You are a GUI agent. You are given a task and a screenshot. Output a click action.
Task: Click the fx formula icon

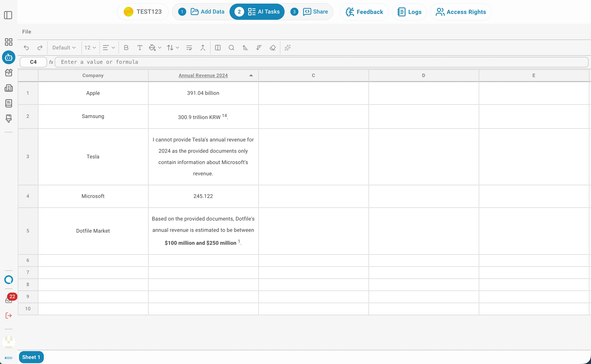click(x=51, y=62)
